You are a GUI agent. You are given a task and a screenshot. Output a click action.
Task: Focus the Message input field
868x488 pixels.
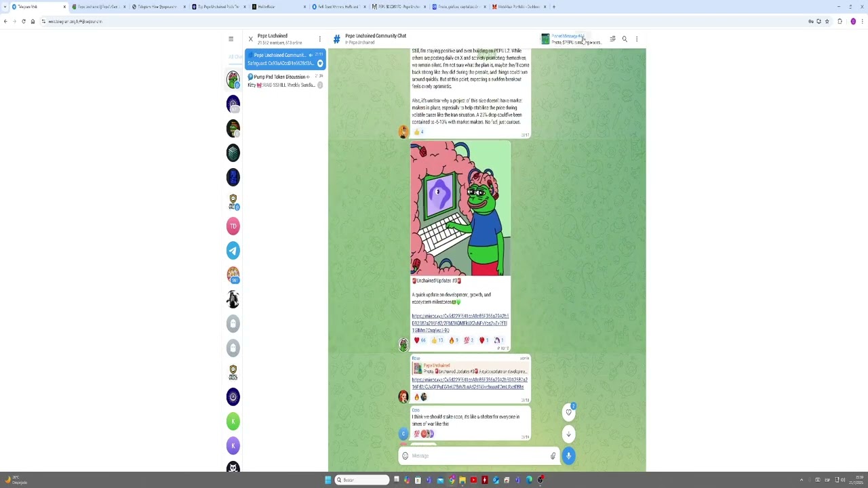pos(479,455)
